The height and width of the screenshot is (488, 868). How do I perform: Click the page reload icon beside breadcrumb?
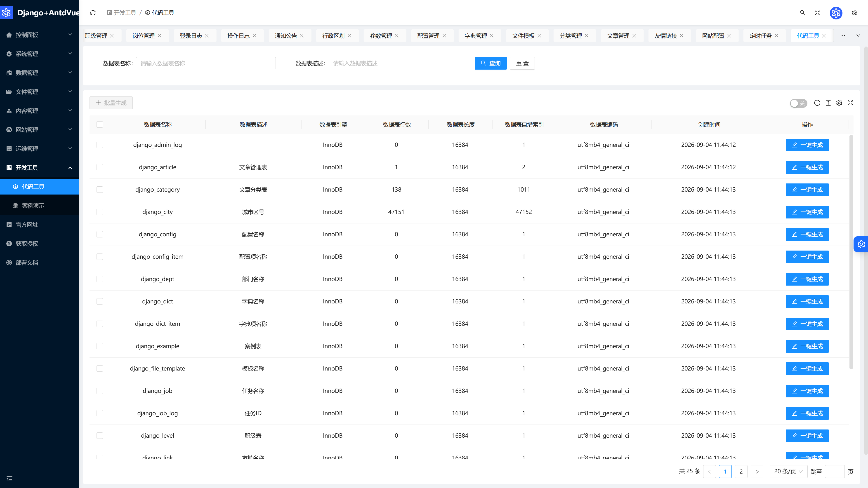pos(93,13)
